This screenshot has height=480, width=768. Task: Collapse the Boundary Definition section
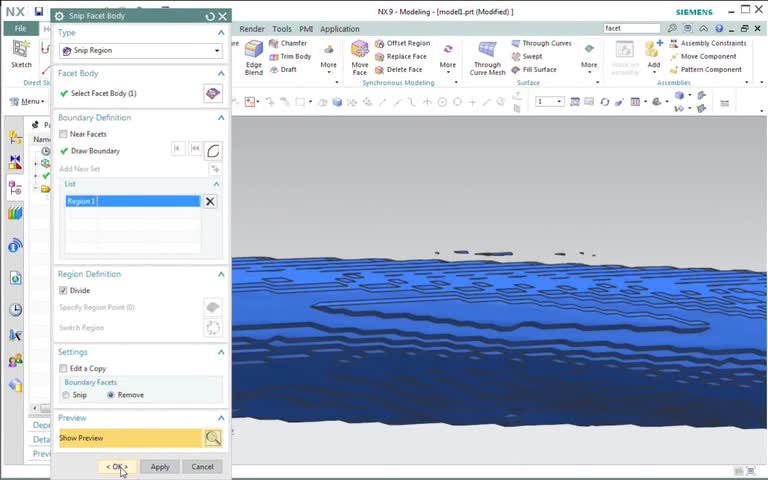click(221, 118)
